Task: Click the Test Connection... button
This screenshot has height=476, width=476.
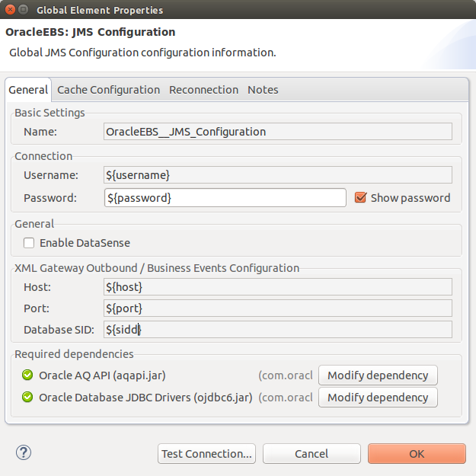Action: [206, 454]
